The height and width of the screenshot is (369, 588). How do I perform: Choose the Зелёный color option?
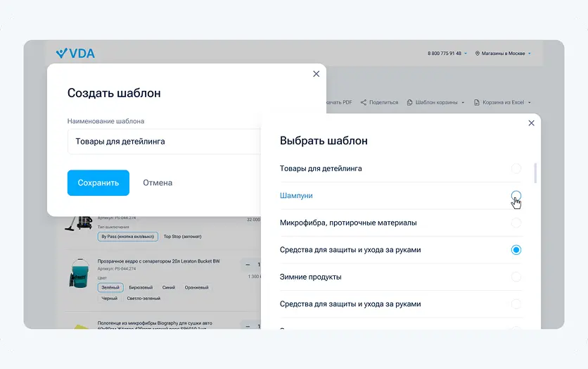110,287
